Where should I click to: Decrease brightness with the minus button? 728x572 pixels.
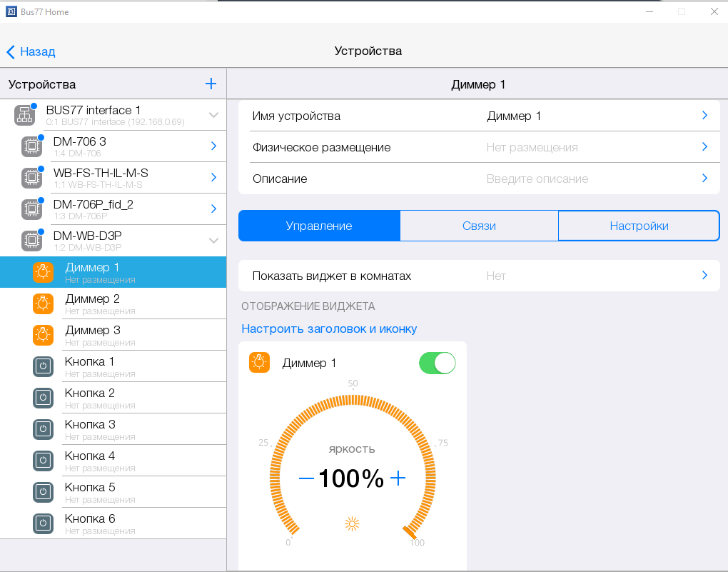pyautogui.click(x=306, y=478)
